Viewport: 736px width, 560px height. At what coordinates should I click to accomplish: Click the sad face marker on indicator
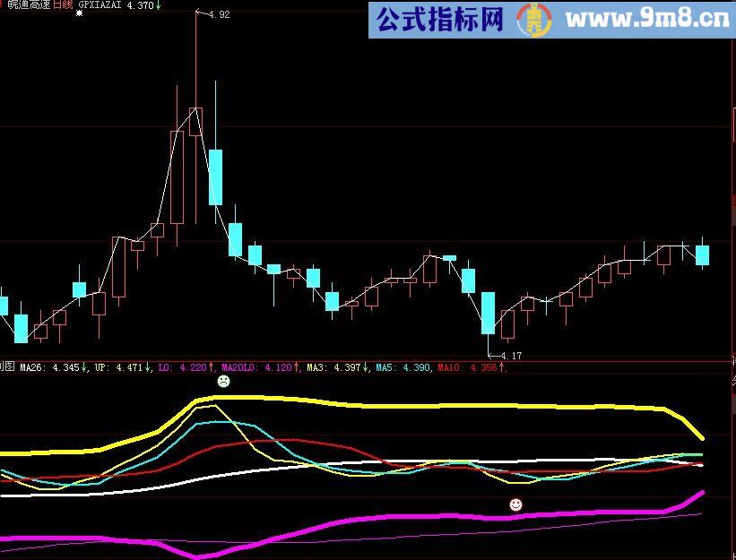tap(223, 382)
